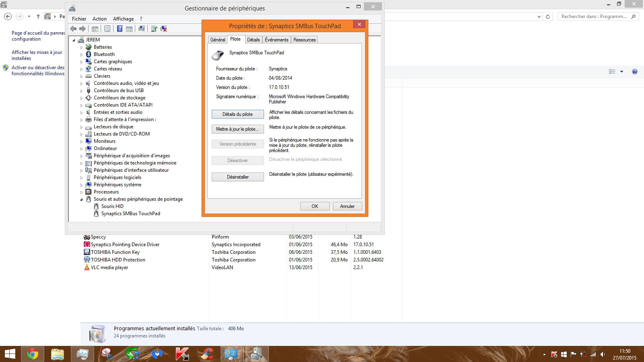Image resolution: width=644 pixels, height=362 pixels.
Task: Show hidden system tray icons
Action: (544, 354)
